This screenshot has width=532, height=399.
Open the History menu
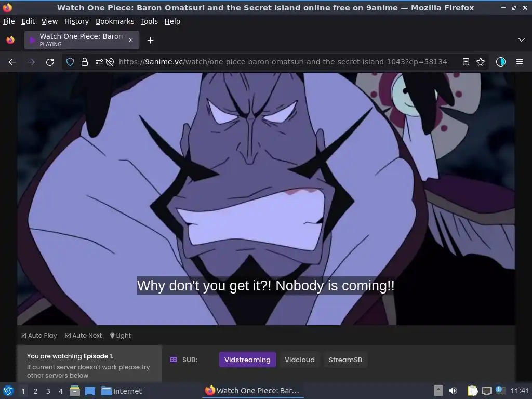point(77,21)
